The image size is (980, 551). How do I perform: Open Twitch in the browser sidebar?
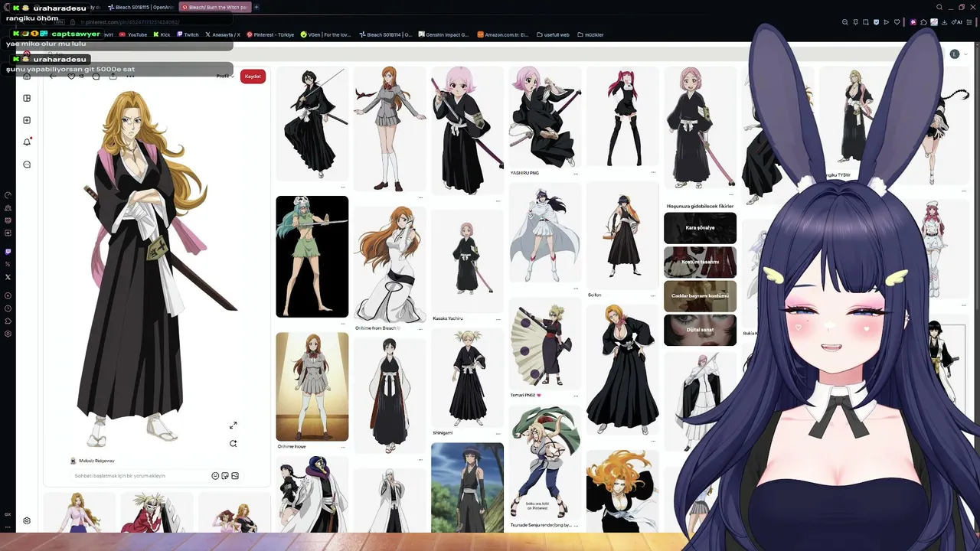(8, 251)
